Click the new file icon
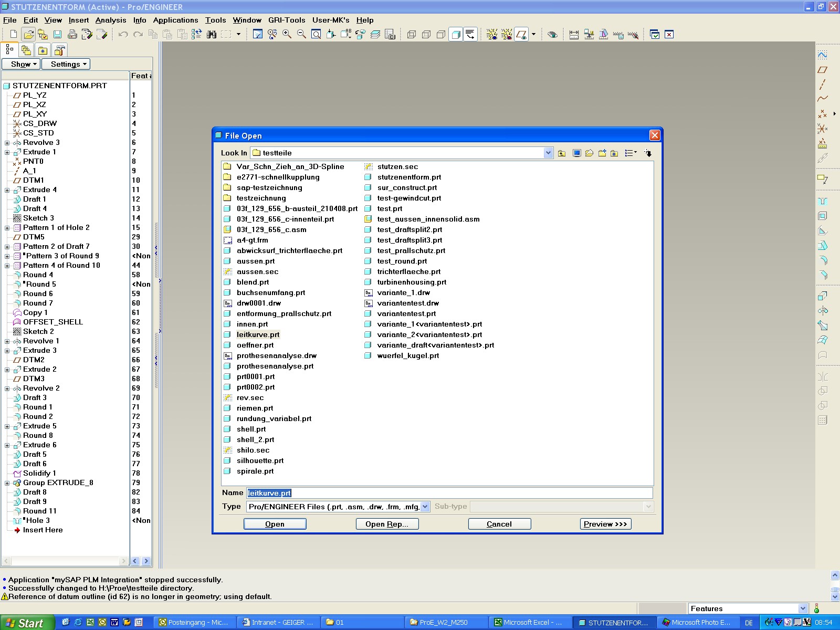 point(14,34)
